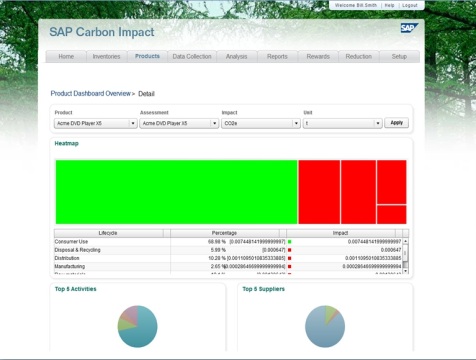Open the Unit dropdown

342,123
